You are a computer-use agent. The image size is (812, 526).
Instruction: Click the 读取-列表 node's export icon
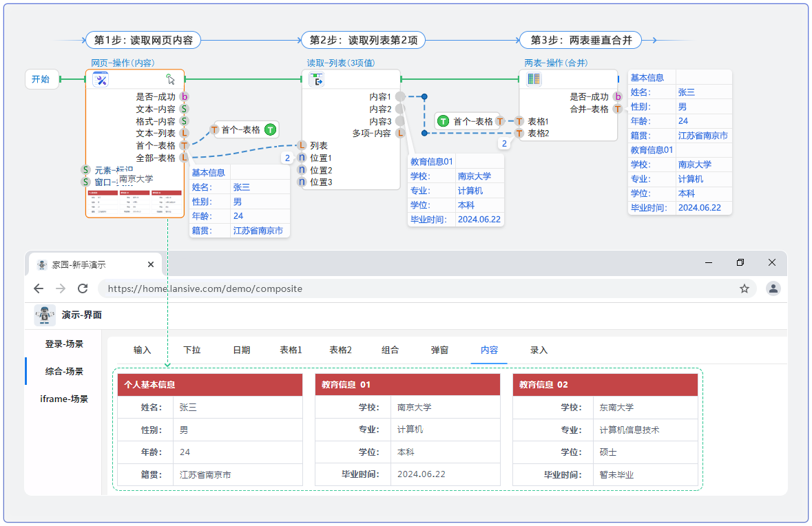[x=316, y=79]
